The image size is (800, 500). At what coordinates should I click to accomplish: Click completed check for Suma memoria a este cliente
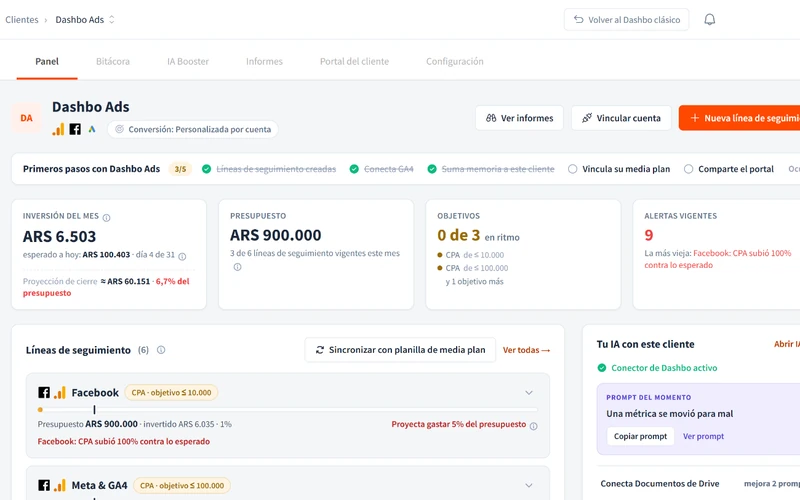click(432, 169)
